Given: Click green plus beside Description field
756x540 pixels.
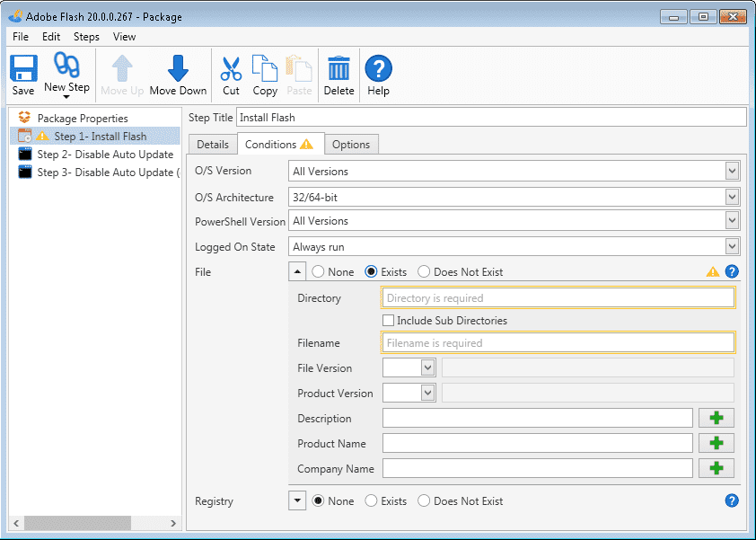Looking at the screenshot, I should (x=716, y=418).
